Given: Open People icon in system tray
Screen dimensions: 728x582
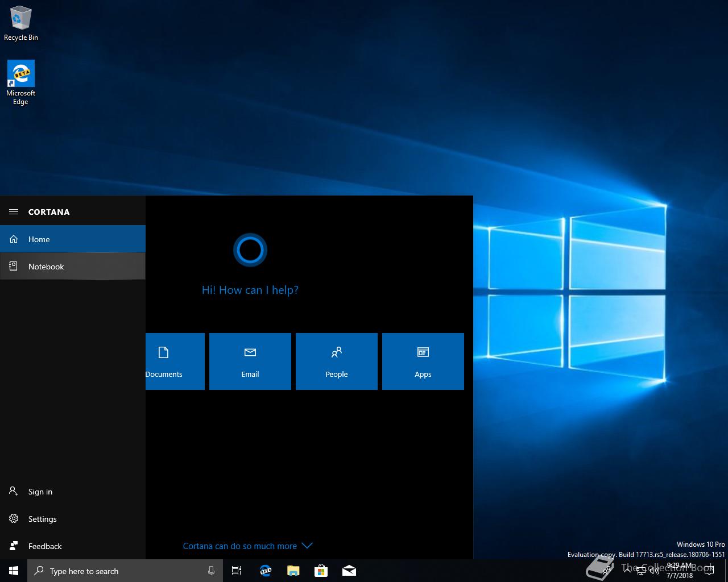Looking at the screenshot, I should [x=607, y=570].
